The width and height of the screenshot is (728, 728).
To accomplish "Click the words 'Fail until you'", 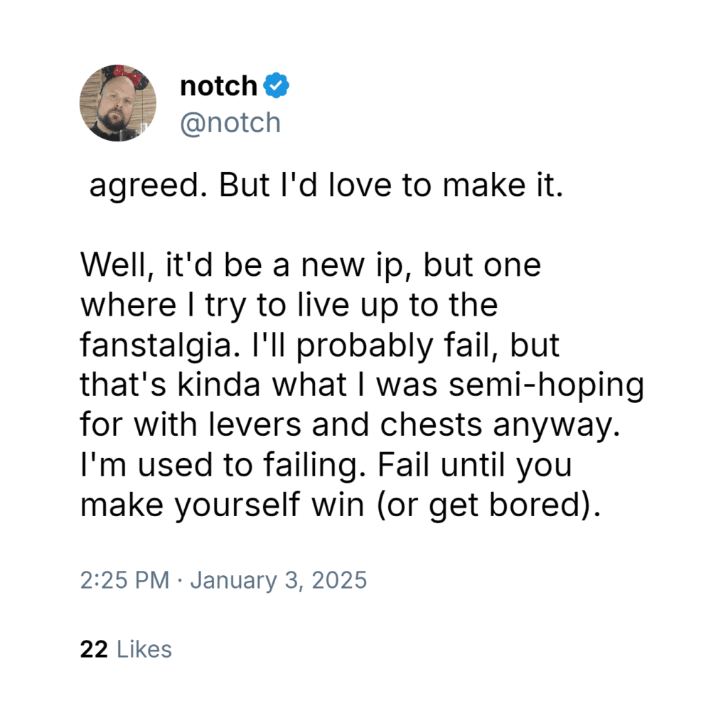I will pyautogui.click(x=474, y=466).
